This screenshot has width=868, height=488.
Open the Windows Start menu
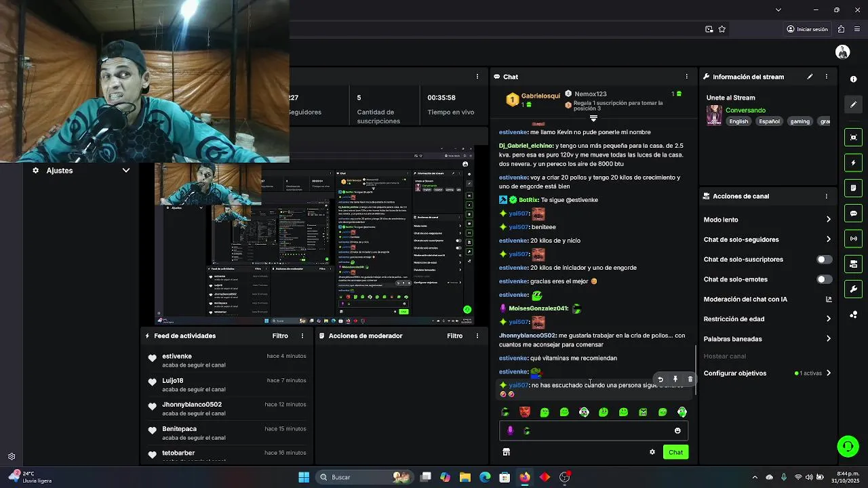tap(304, 477)
